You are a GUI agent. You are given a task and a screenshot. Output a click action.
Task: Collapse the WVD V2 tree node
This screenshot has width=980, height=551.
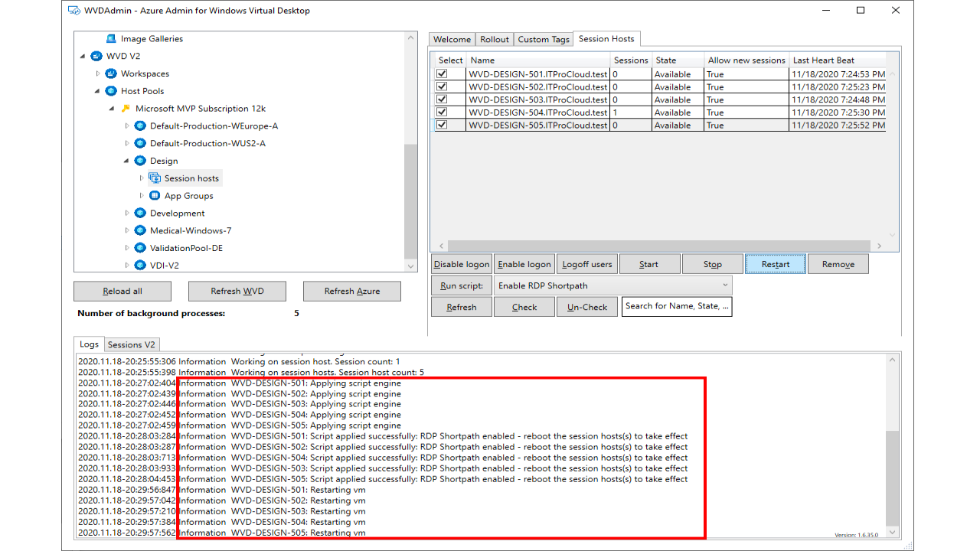point(83,56)
